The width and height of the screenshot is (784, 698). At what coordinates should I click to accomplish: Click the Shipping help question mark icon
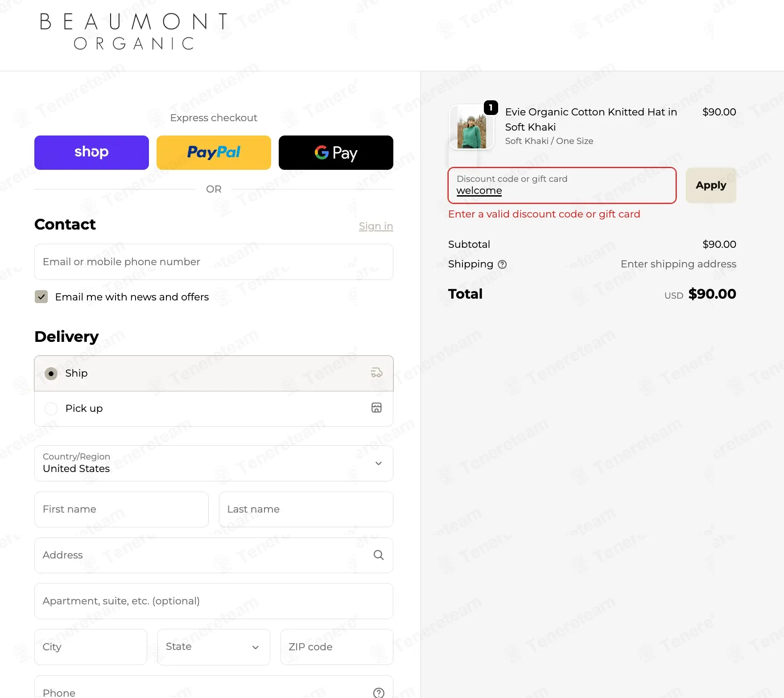[x=502, y=264]
